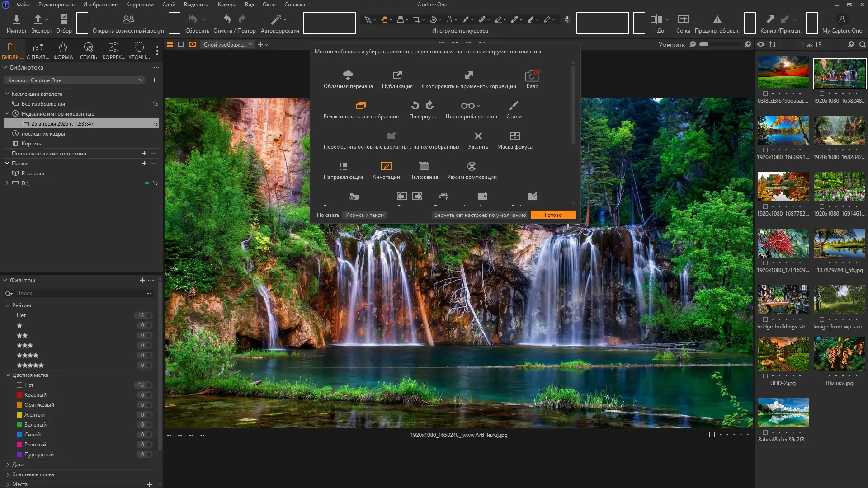
Task: Click the Cloud Transfer icon
Action: [x=348, y=75]
